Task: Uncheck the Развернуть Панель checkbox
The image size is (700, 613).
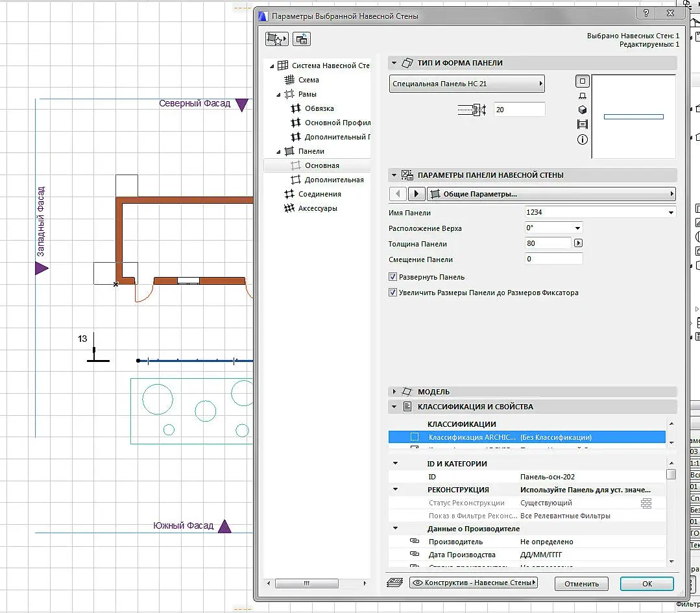Action: pyautogui.click(x=392, y=277)
